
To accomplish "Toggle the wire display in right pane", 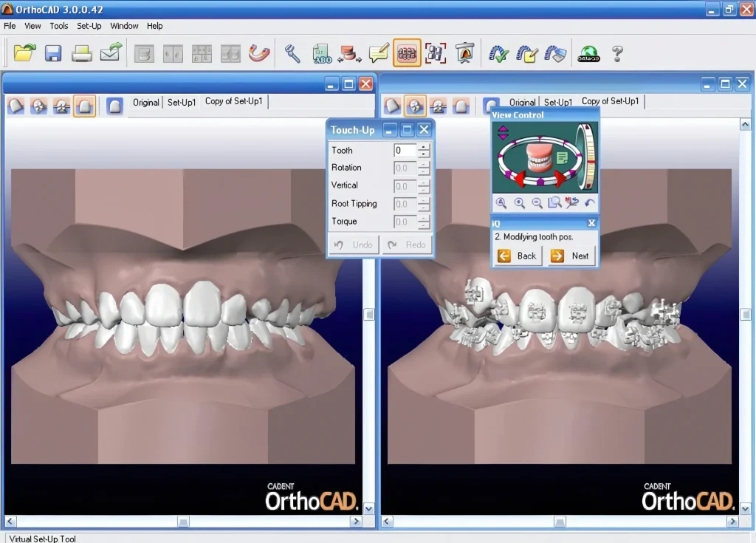I will coord(438,106).
